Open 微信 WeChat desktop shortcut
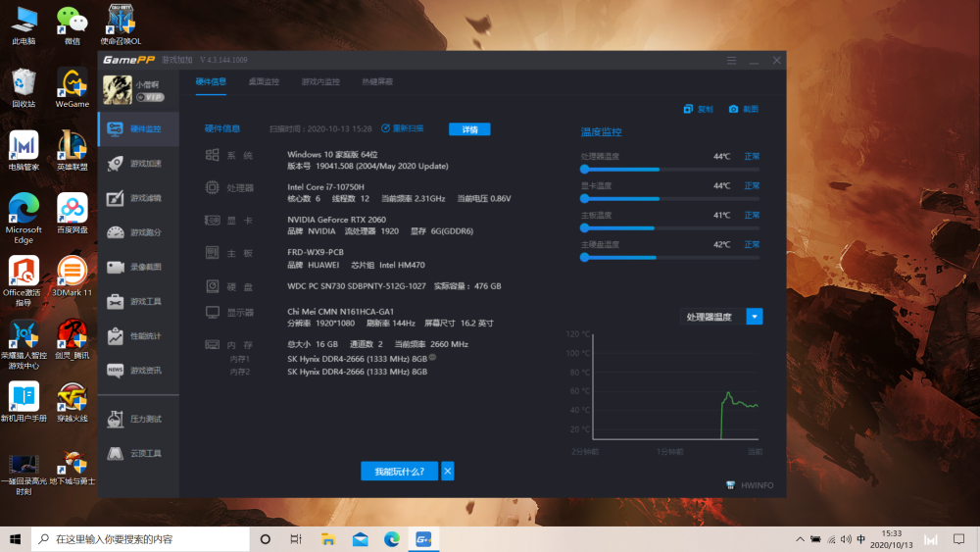Viewport: 980px width, 552px height. click(x=73, y=25)
